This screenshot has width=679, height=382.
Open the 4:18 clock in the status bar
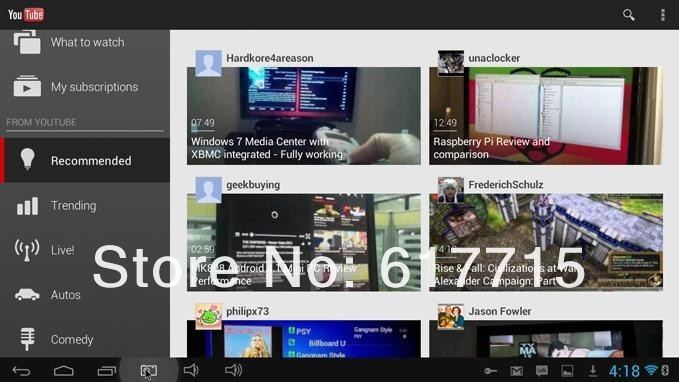[624, 371]
